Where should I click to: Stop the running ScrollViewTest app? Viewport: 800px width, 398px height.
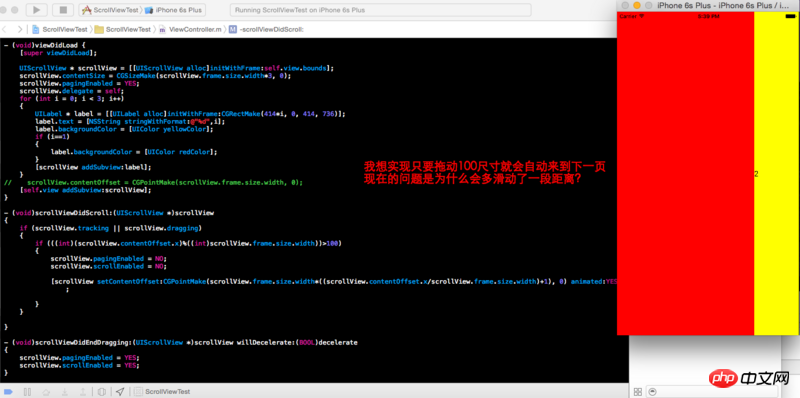63,10
